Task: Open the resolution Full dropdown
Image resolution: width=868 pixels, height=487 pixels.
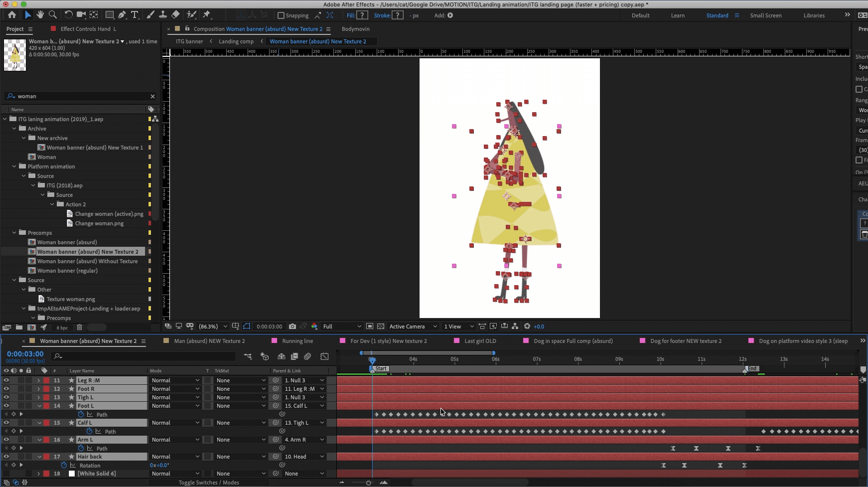Action: [342, 326]
